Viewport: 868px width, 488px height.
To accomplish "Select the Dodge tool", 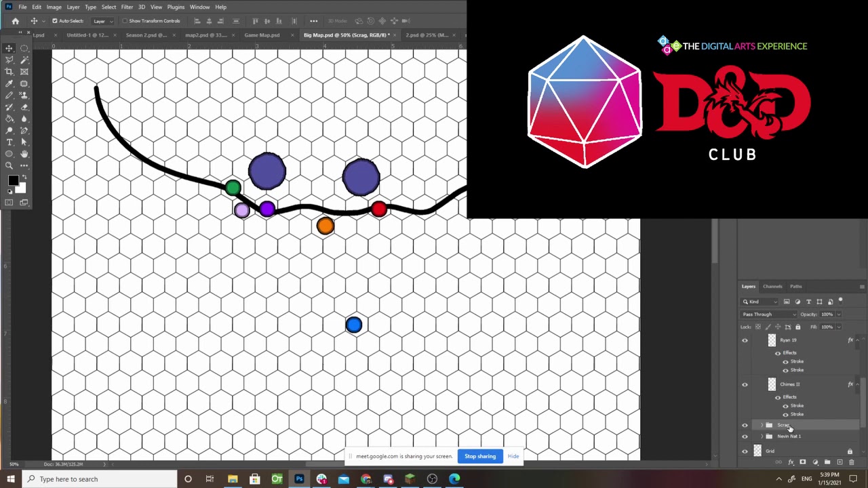I will pos(9,130).
